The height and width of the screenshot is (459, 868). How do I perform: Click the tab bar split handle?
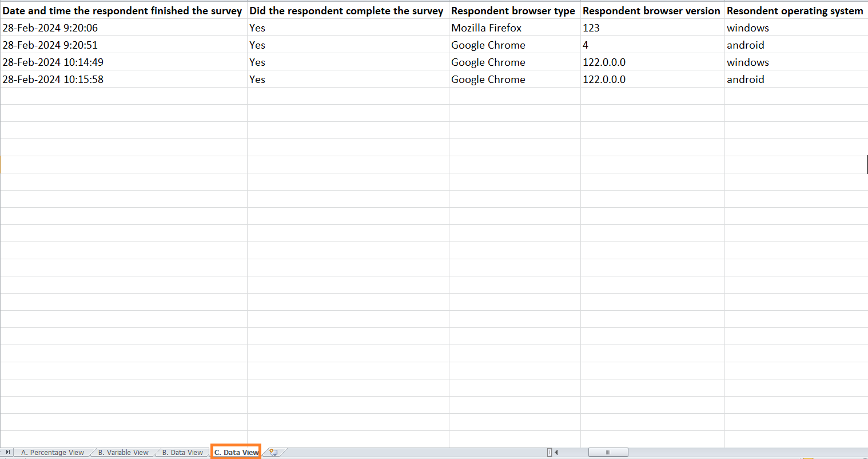point(550,452)
